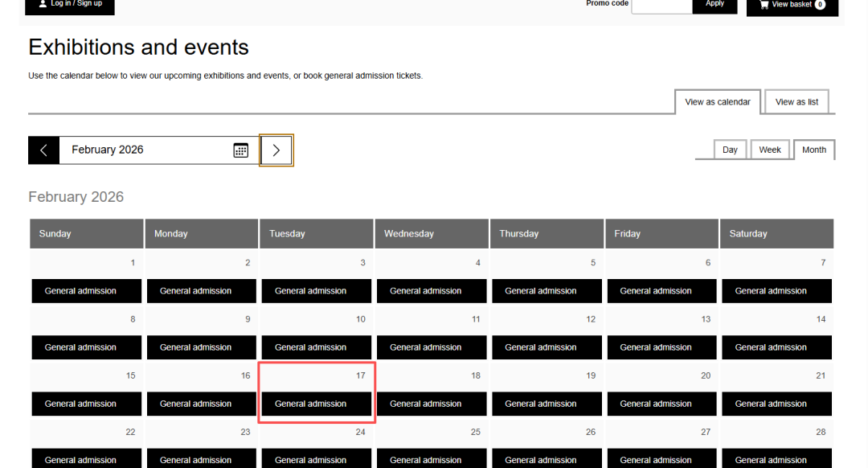Open the February 2026 month selector
This screenshot has height=468, width=868.
[x=145, y=150]
